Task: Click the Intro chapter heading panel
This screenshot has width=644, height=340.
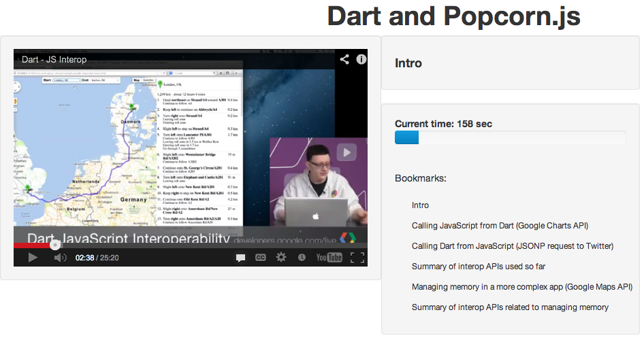Action: (510, 63)
